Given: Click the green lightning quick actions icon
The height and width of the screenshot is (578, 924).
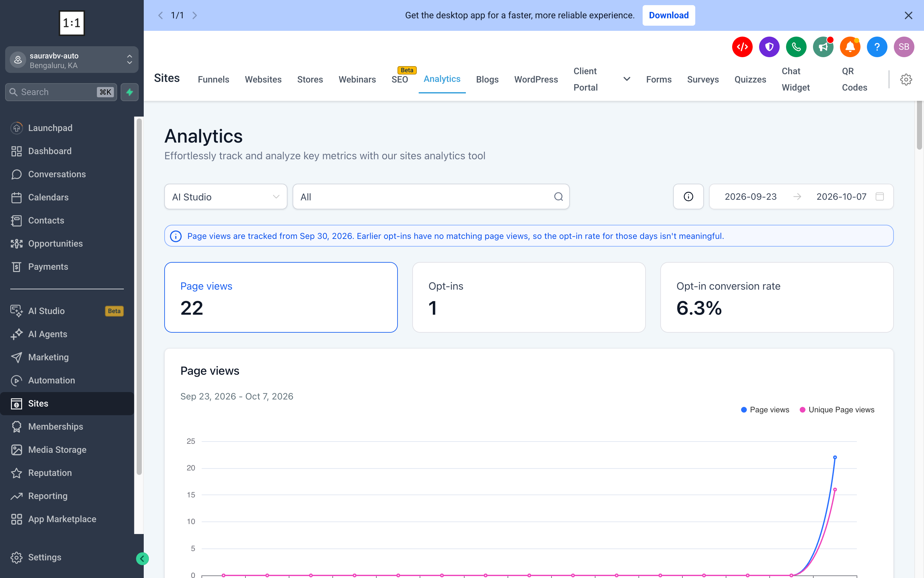Looking at the screenshot, I should click(129, 92).
